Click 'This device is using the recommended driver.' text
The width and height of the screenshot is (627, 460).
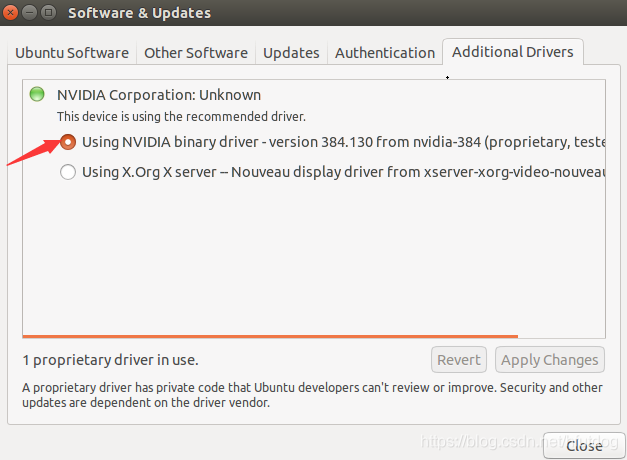(x=181, y=116)
